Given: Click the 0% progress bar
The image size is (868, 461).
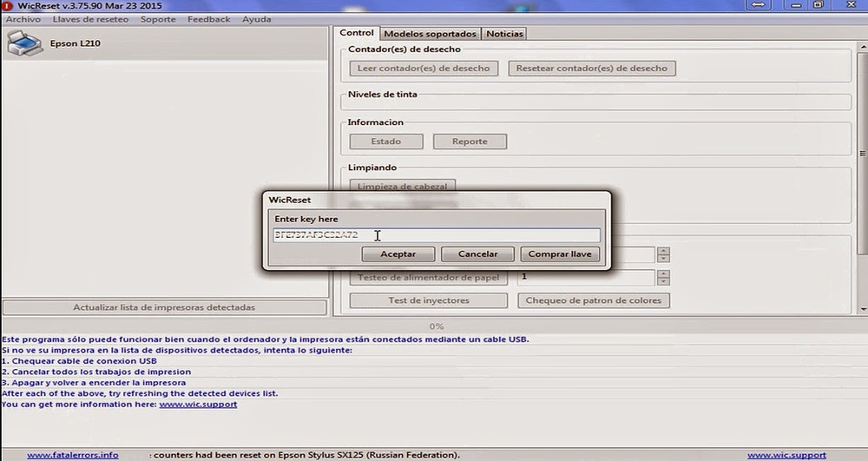Looking at the screenshot, I should tap(437, 326).
